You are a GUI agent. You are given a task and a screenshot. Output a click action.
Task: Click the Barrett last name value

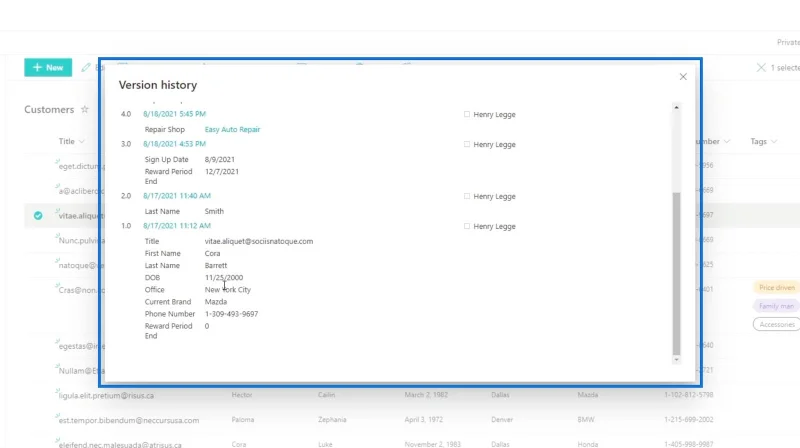[x=216, y=266]
